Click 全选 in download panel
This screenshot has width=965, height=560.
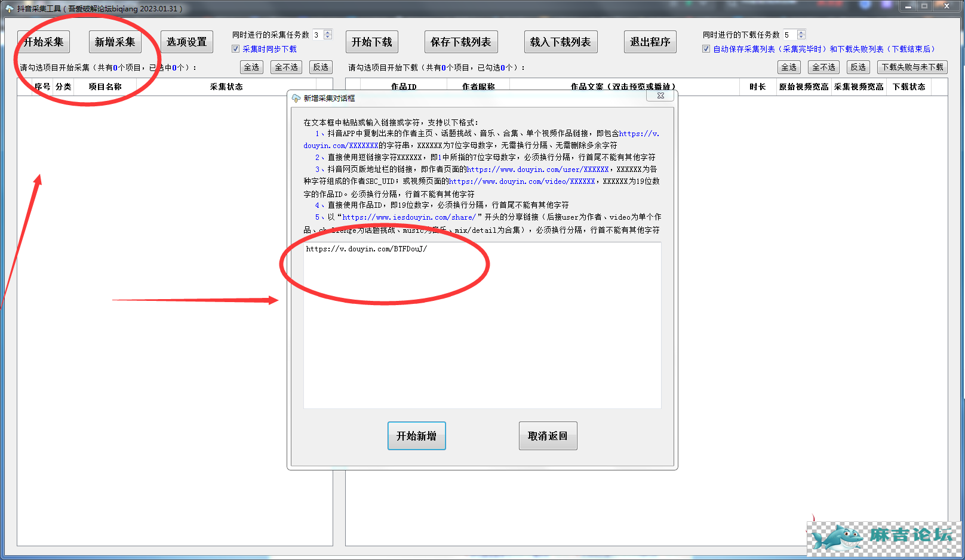pyautogui.click(x=789, y=67)
